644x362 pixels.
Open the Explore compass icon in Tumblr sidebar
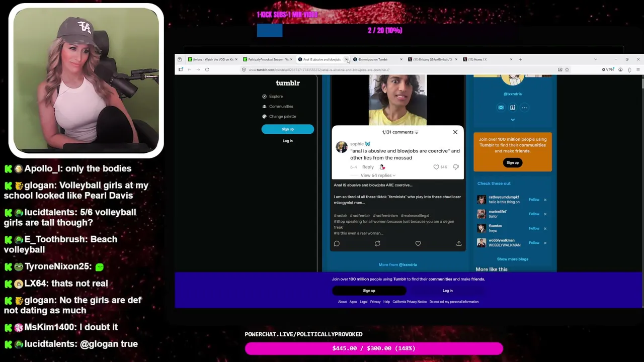(264, 97)
